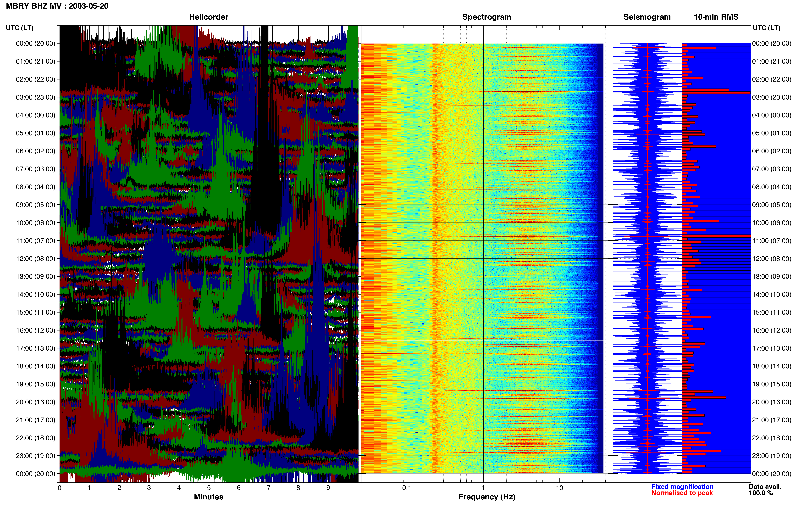Viewport: 812px width, 508px height.
Task: Click '07:00 (03:00)' label beside the Helicorder
Action: tap(36, 169)
